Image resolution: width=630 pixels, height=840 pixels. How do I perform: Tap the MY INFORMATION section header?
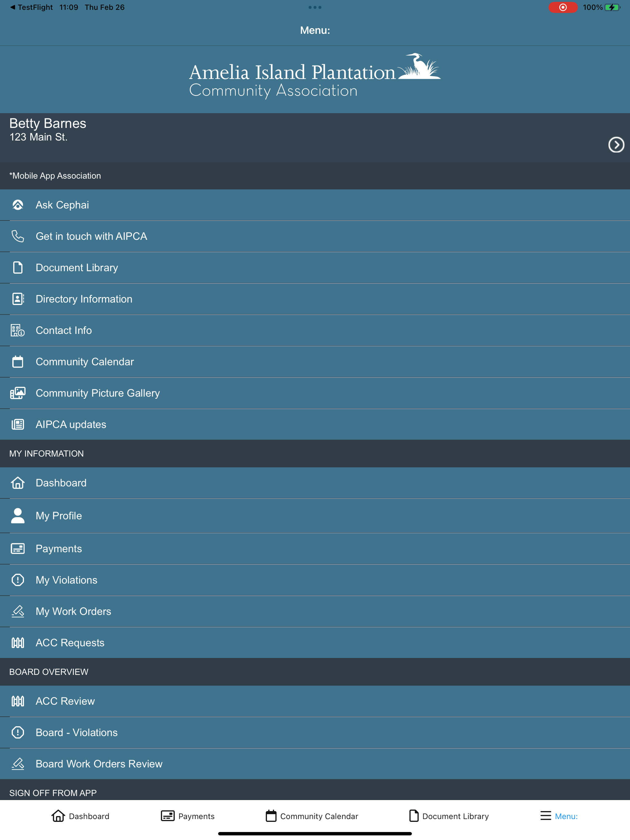click(x=315, y=454)
